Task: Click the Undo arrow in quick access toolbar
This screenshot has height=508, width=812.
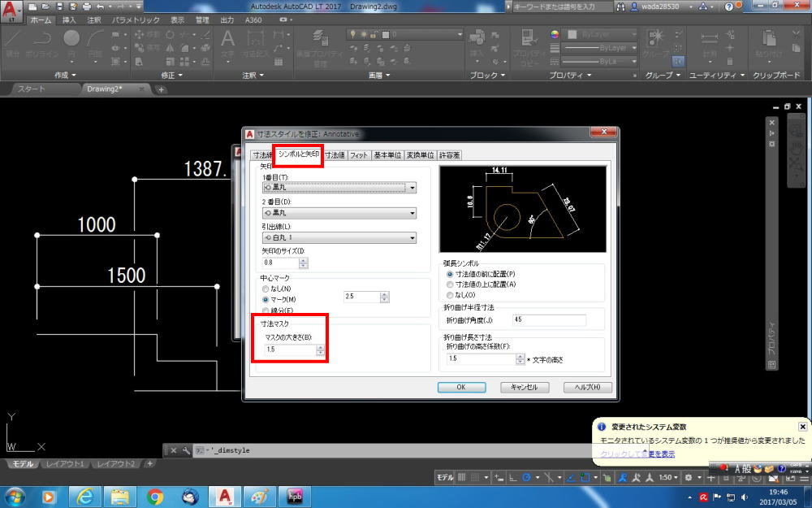Action: coord(100,7)
